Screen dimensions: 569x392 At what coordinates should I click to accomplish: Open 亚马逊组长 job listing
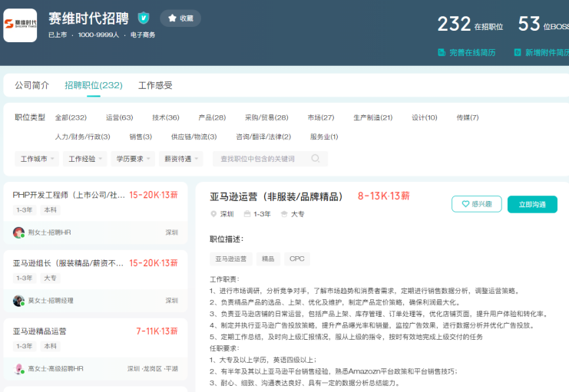pos(95,281)
